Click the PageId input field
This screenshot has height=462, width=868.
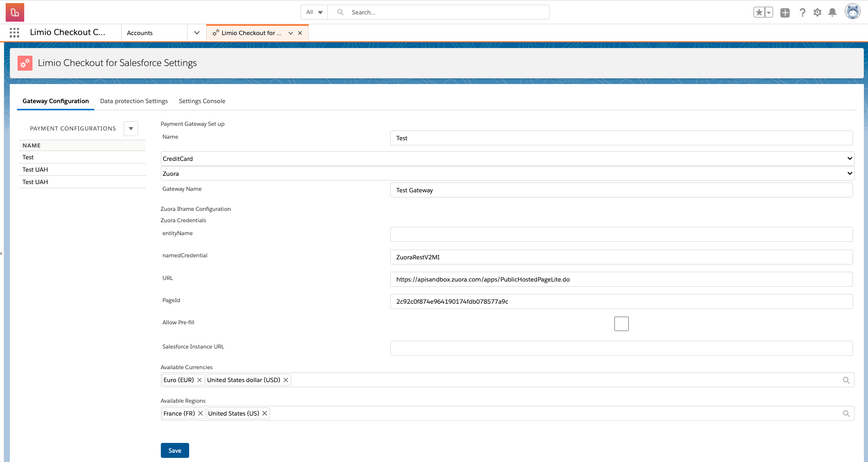621,302
